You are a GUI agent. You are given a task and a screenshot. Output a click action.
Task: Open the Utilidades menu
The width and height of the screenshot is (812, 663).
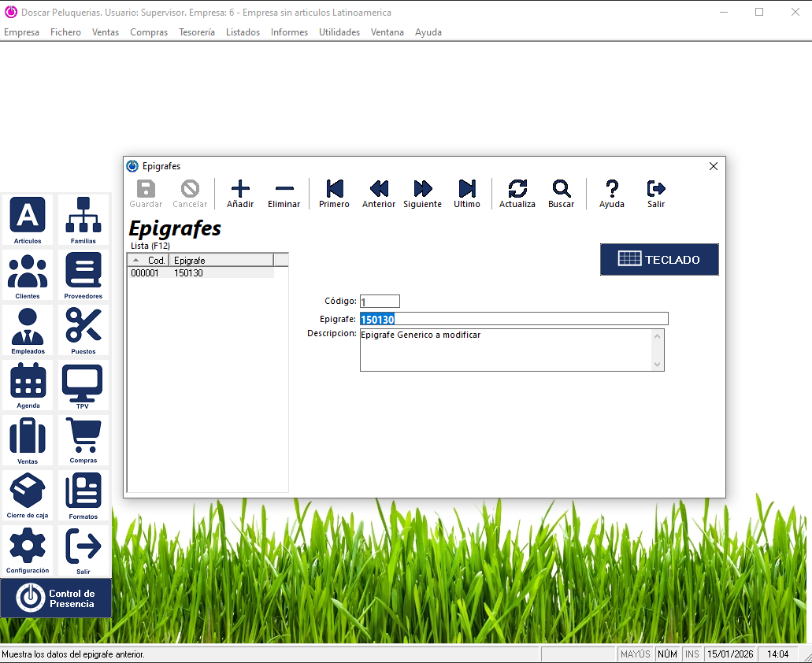[x=339, y=32]
